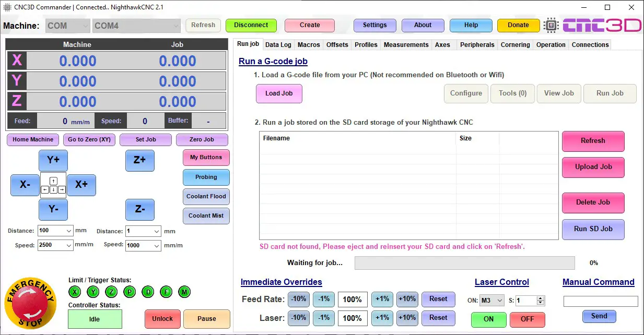644x335 pixels.
Task: Open the Z jog Speed dropdown showing 1000
Action: point(143,245)
